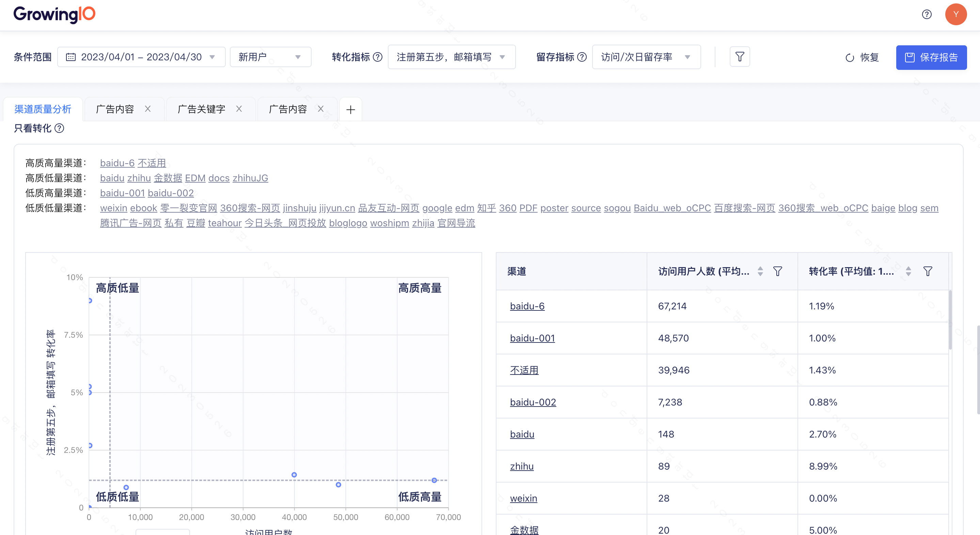Switch to the first 广告内容 tab
The height and width of the screenshot is (535, 980).
pyautogui.click(x=115, y=109)
